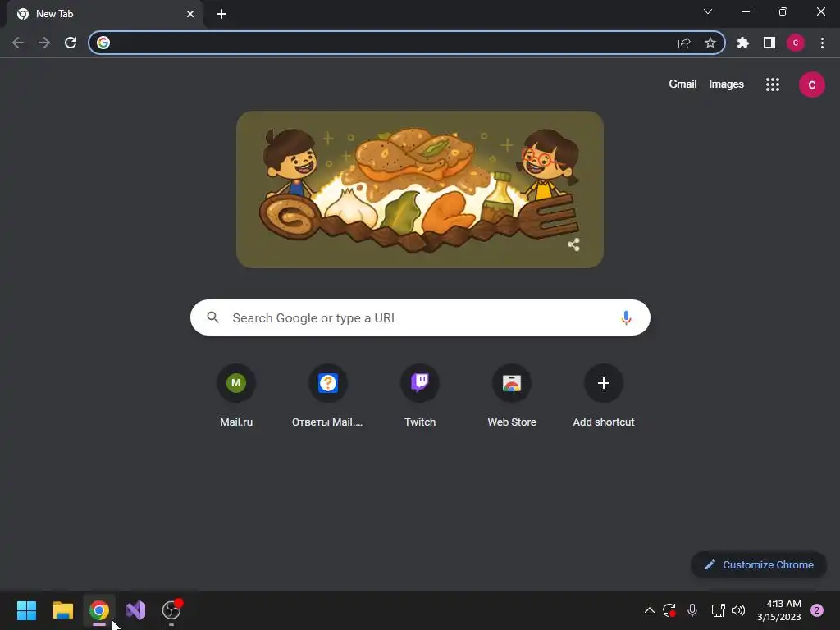Click the Google icon in the address bar

[x=103, y=43]
